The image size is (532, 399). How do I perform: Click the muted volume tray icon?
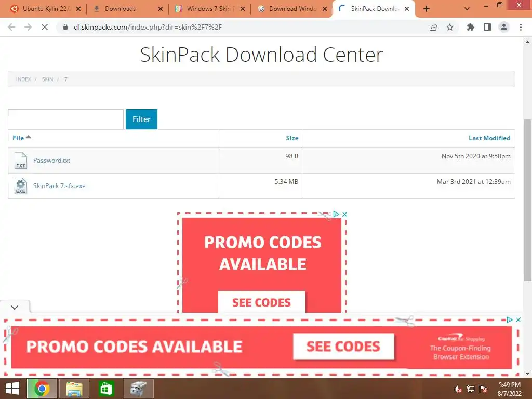coord(458,389)
